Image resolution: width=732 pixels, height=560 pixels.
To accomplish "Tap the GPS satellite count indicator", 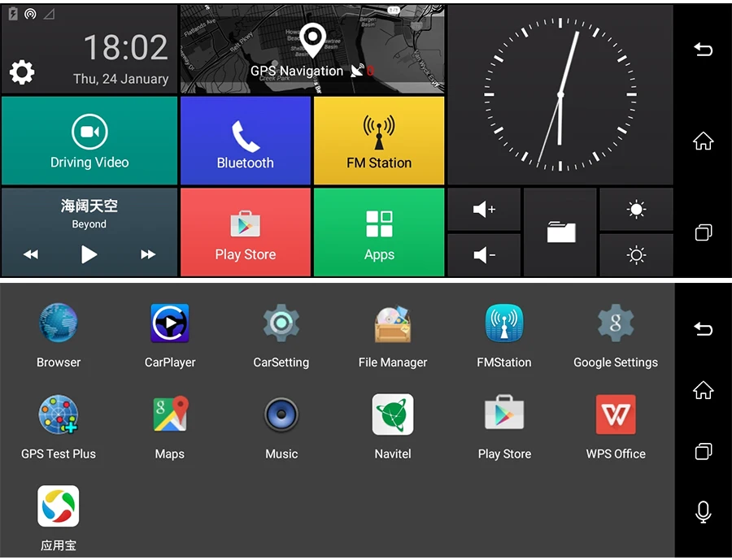I will [x=363, y=71].
